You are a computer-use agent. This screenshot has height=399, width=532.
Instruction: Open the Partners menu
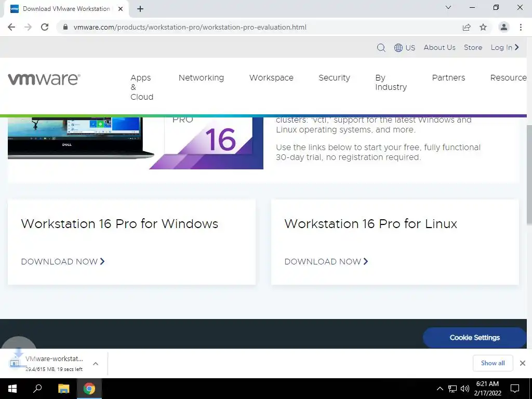click(x=448, y=78)
